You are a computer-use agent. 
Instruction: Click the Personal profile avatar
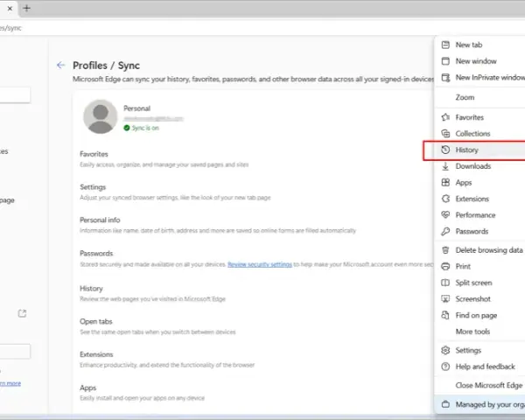[100, 116]
